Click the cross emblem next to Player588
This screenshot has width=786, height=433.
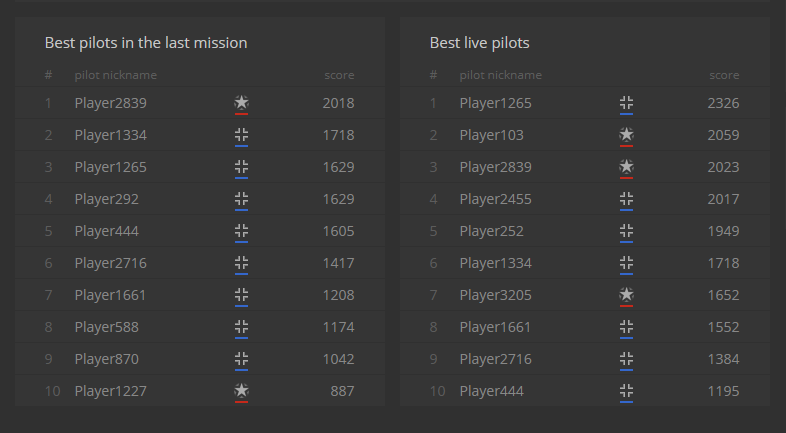241,327
